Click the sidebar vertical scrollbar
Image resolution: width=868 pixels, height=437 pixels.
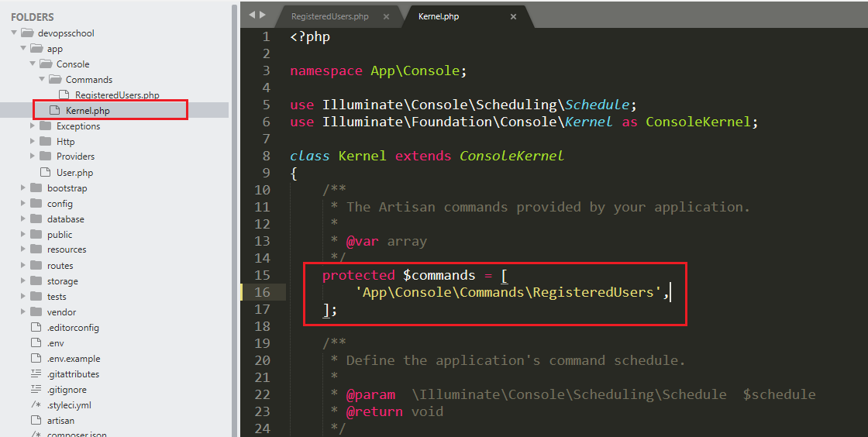tap(235, 217)
